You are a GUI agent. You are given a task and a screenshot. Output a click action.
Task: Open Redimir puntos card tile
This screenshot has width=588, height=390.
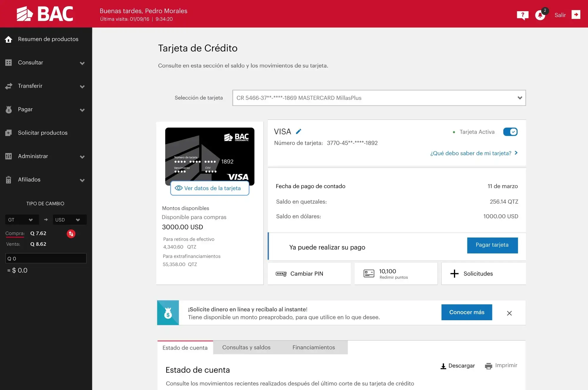[x=396, y=273]
